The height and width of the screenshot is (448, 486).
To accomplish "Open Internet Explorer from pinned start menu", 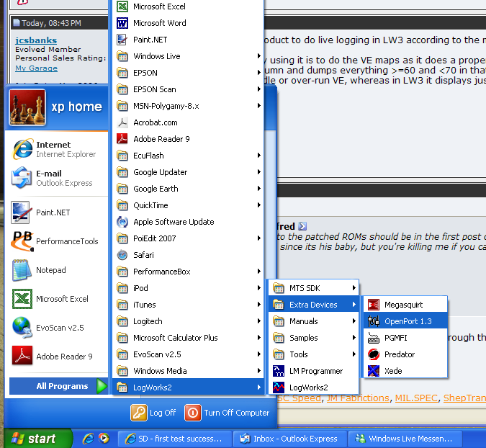I will pyautogui.click(x=22, y=149).
